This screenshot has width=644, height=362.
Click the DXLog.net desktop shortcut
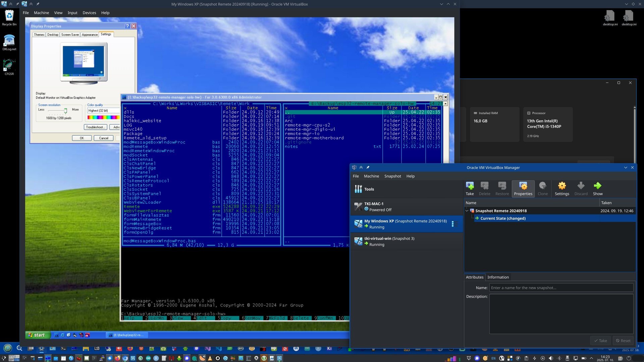pyautogui.click(x=9, y=41)
